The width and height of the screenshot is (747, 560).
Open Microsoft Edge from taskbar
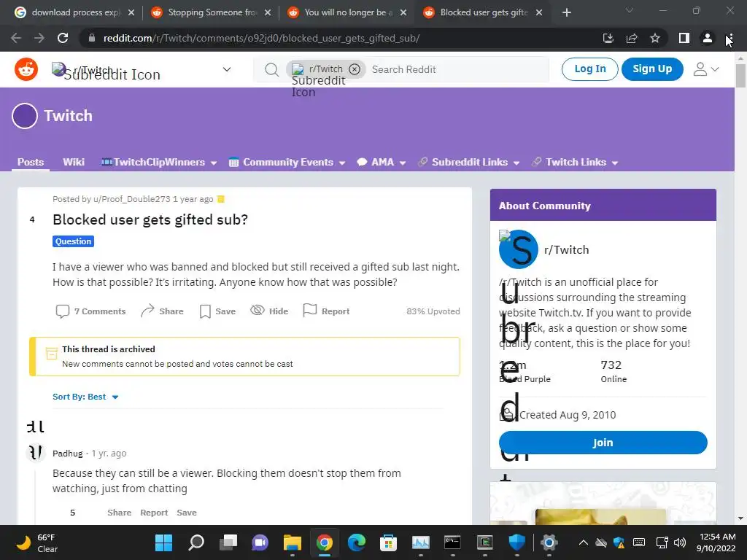pyautogui.click(x=356, y=542)
